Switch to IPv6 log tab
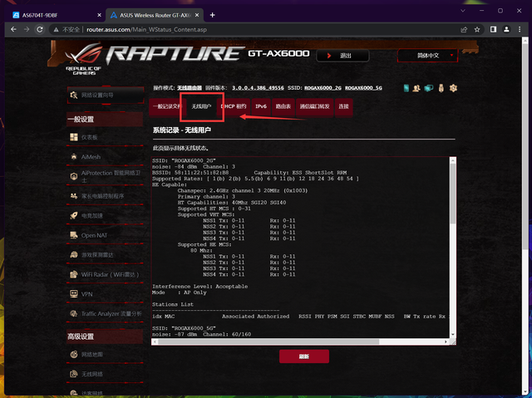Screen dimensions: 532x398 pyautogui.click(x=261, y=106)
